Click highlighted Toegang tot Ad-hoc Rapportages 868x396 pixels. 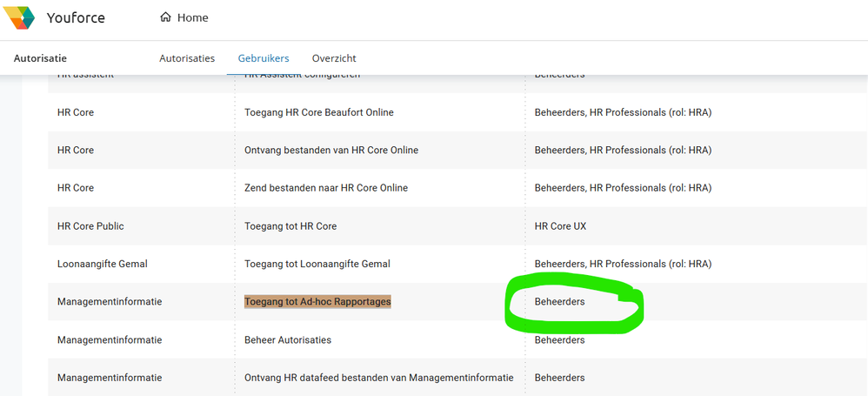[317, 301]
